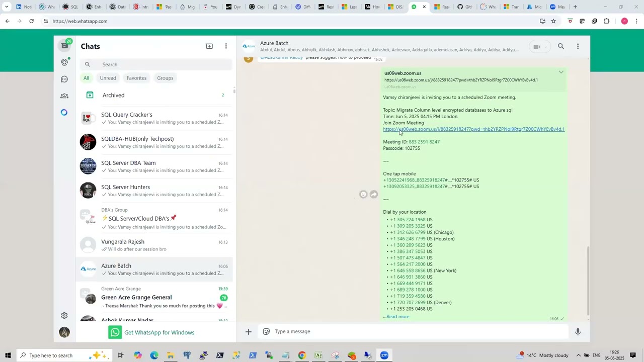Viewport: 644px width, 362px height.
Task: Reload the page in the browser
Action: pos(32,21)
